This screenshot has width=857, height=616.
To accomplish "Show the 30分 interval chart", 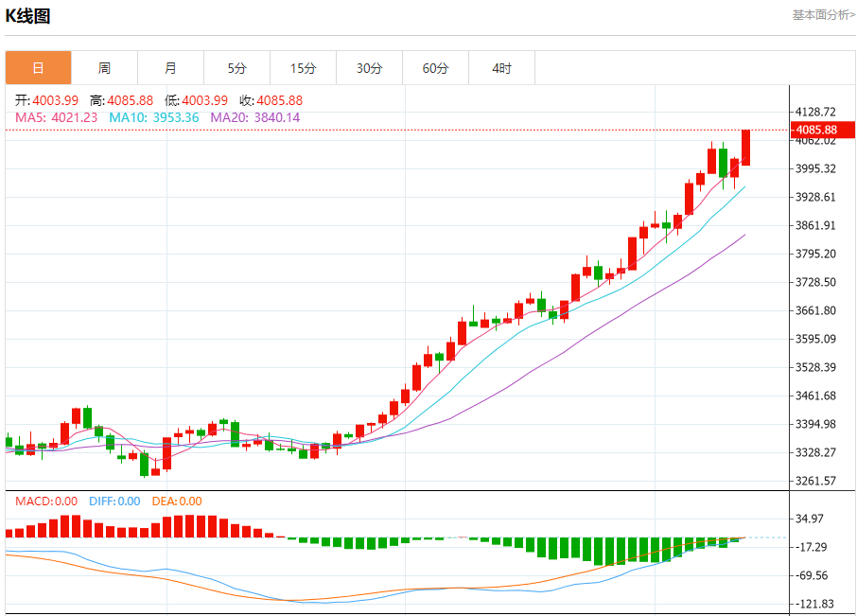I will coord(369,68).
